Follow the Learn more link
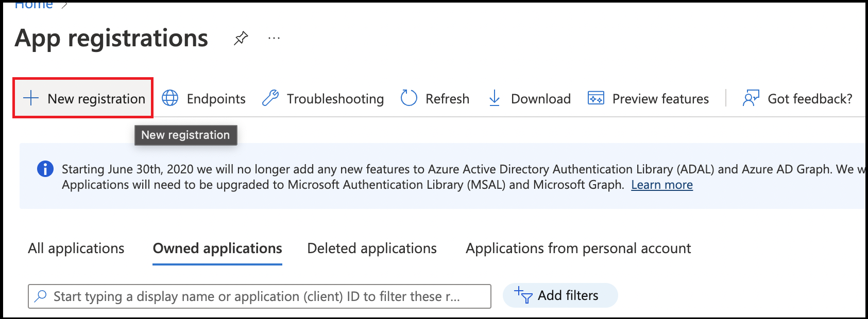 click(662, 185)
